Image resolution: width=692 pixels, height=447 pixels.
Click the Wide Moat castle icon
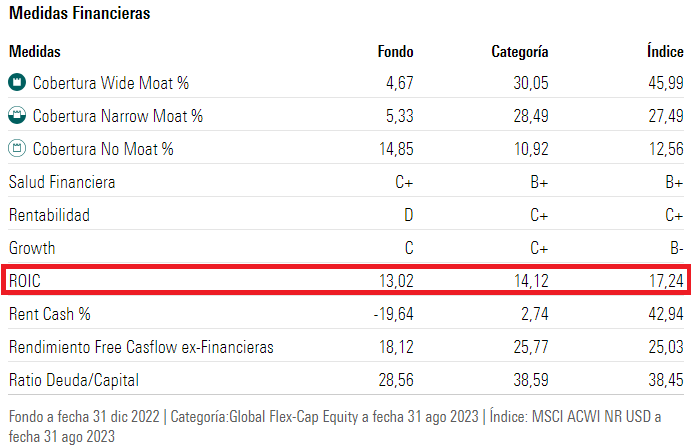tap(17, 83)
